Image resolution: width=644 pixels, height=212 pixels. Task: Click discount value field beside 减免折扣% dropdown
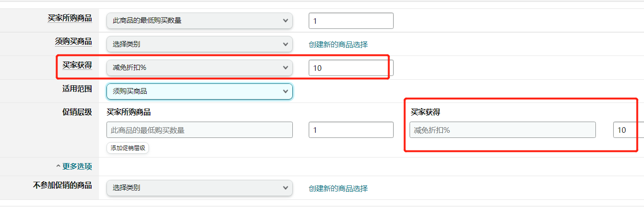pyautogui.click(x=351, y=68)
